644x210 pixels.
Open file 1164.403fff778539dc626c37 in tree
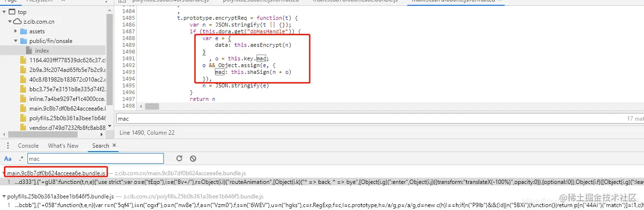[67, 60]
